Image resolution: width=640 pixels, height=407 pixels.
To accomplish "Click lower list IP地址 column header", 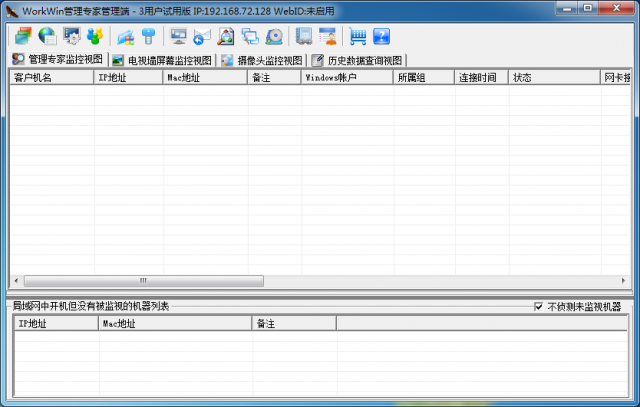I will (57, 324).
